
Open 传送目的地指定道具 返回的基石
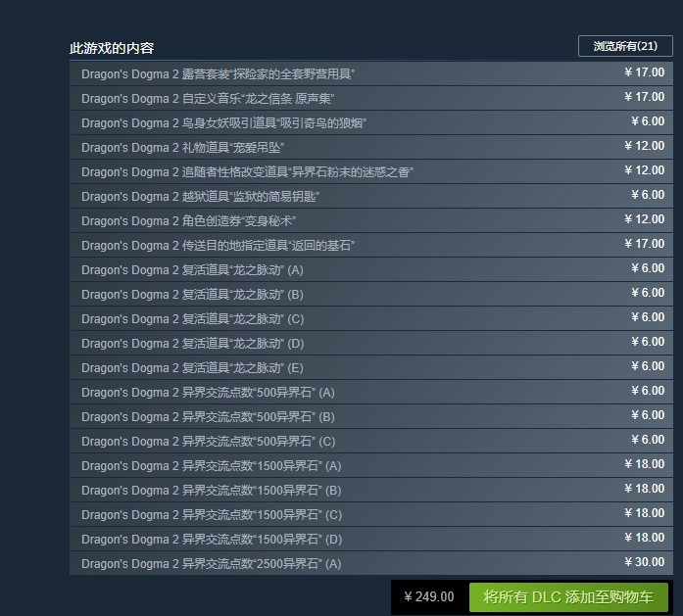[218, 245]
